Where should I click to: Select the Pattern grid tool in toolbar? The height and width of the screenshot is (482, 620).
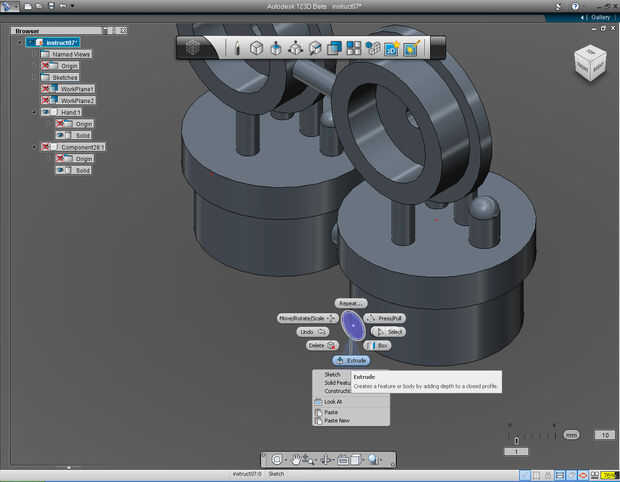[353, 48]
